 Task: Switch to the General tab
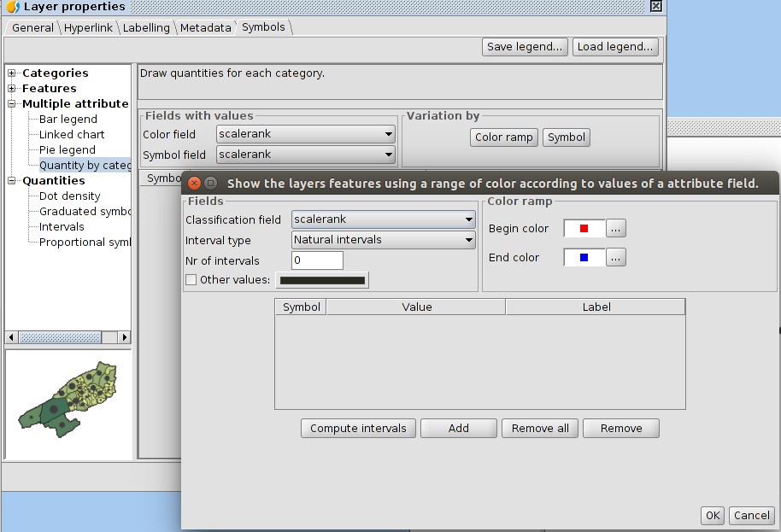pos(32,27)
